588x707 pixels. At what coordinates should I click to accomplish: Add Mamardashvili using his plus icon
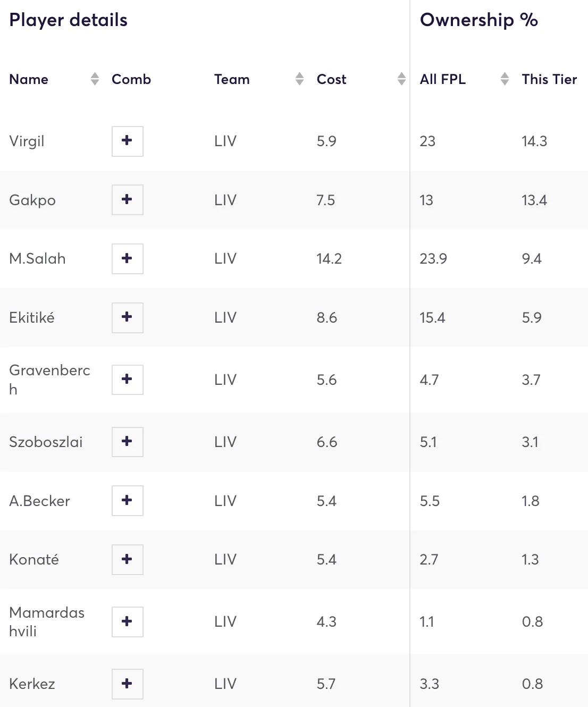[127, 622]
